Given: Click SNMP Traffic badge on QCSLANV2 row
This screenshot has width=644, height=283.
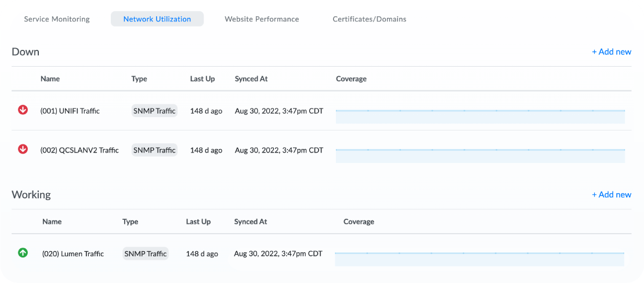Looking at the screenshot, I should [154, 150].
